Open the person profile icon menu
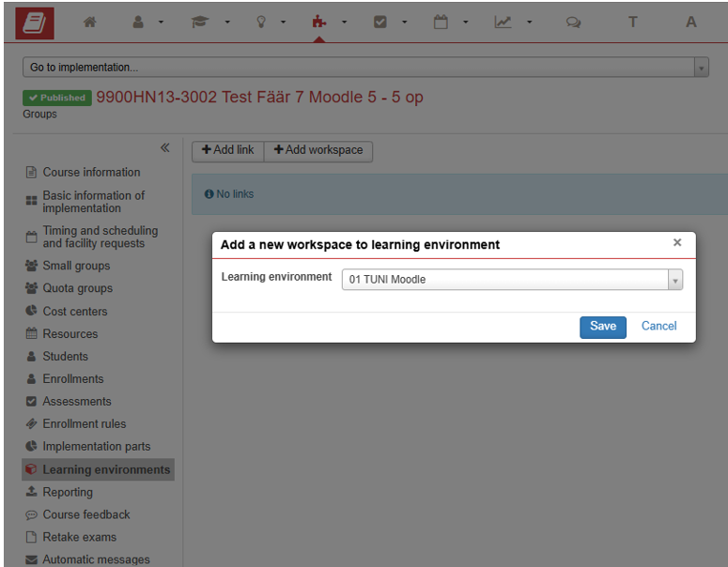This screenshot has height=567, width=728. pyautogui.click(x=138, y=22)
